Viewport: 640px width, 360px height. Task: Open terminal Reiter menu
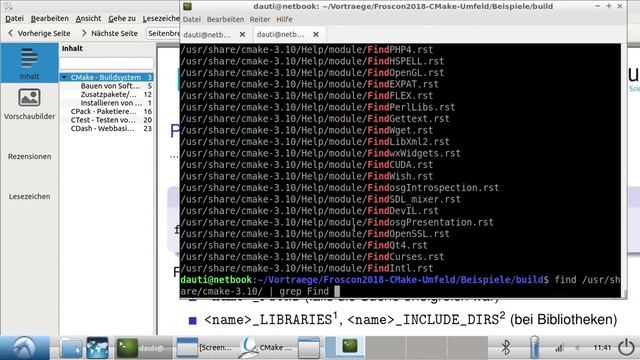260,19
